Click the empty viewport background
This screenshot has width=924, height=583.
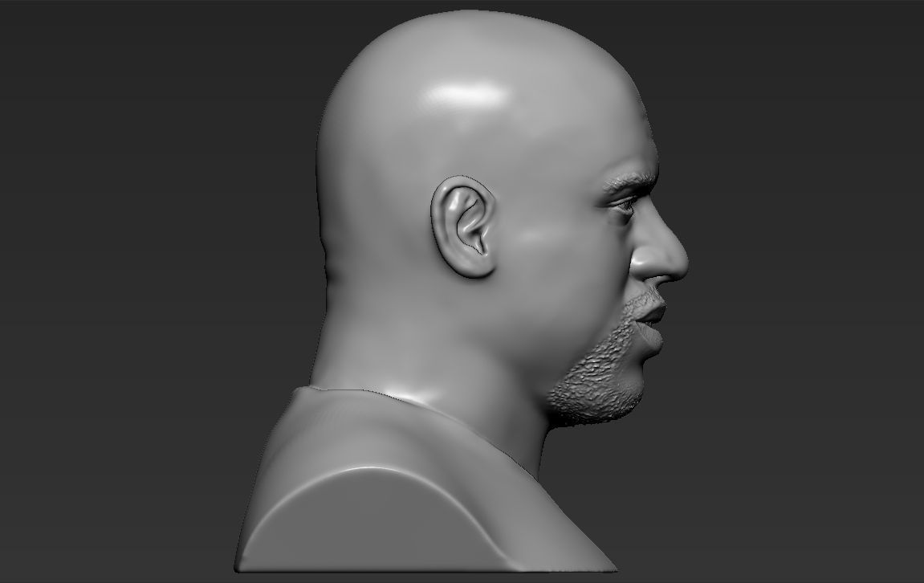120,120
